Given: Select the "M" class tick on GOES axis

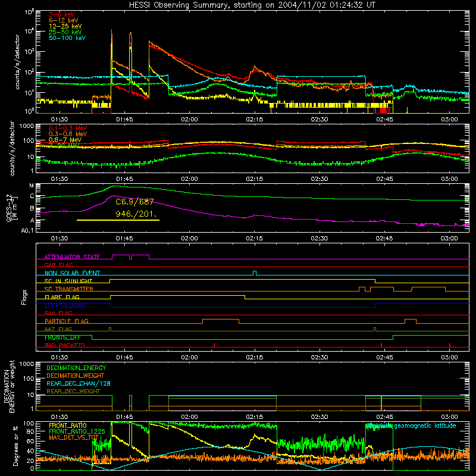Looking at the screenshot, I should [x=32, y=186].
